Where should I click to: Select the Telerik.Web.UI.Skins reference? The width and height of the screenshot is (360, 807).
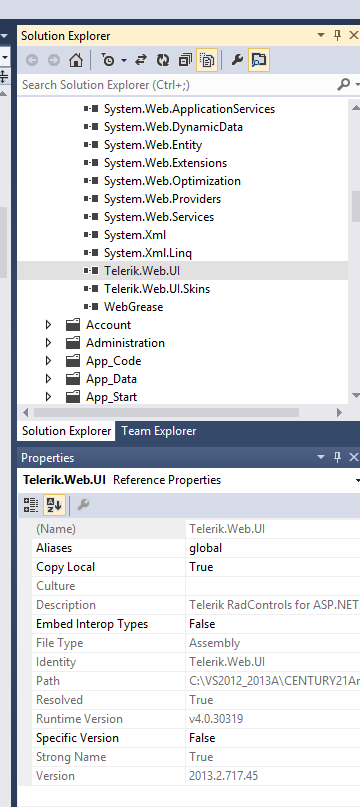point(157,289)
